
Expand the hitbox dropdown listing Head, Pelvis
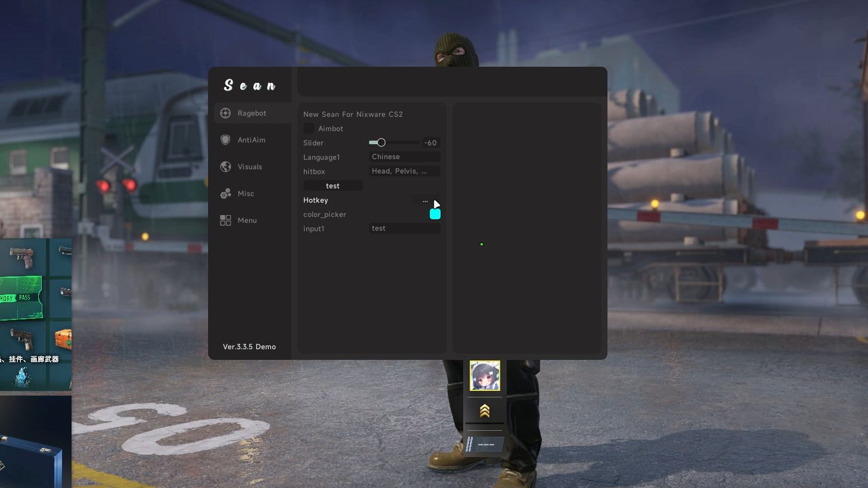pos(404,171)
